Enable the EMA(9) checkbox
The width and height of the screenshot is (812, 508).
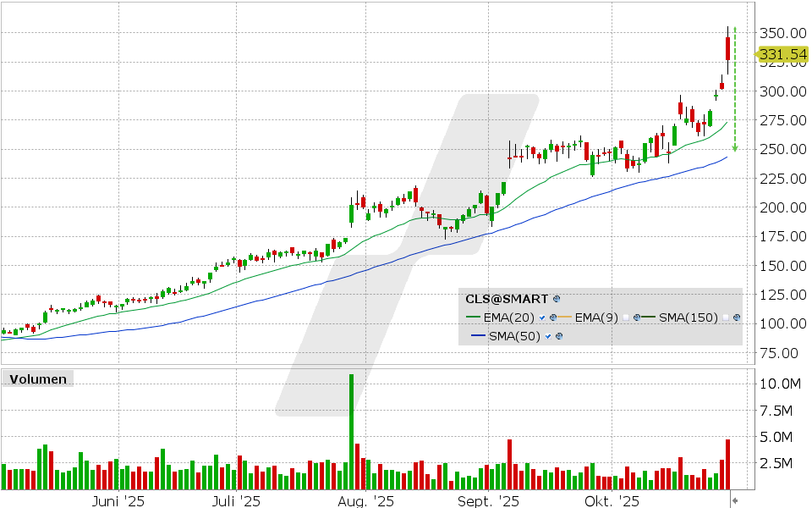627,317
